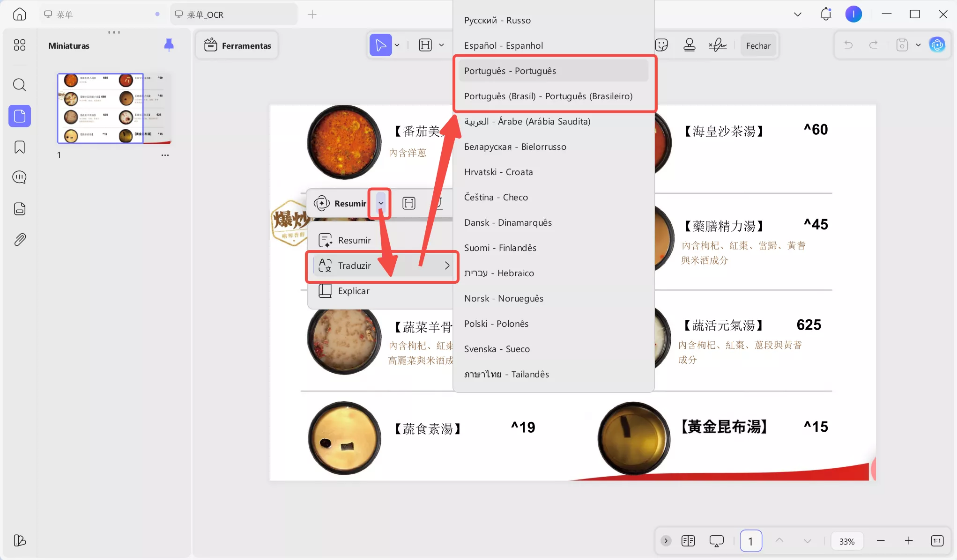Open the highlight tool dropdown arrow
Image resolution: width=957 pixels, height=560 pixels.
click(441, 44)
